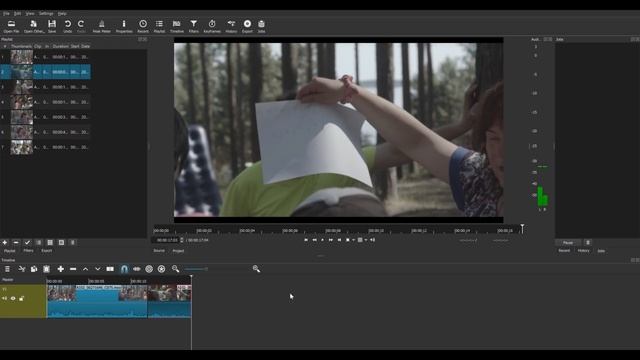Select playlist row 3 thumbnail

(22, 87)
